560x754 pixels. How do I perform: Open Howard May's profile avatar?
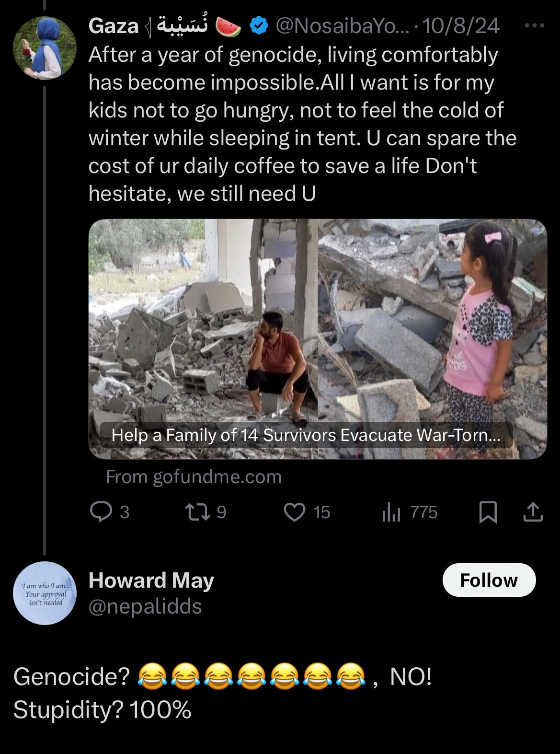[x=45, y=593]
